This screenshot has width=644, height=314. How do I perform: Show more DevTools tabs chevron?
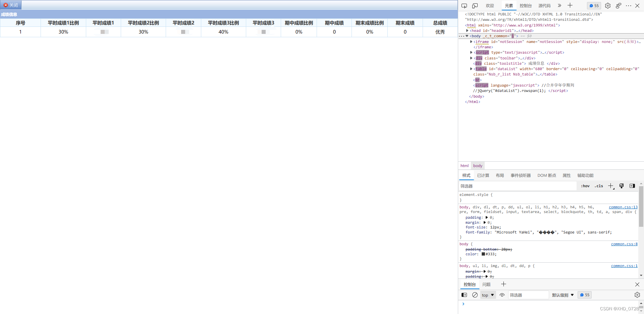(559, 5)
